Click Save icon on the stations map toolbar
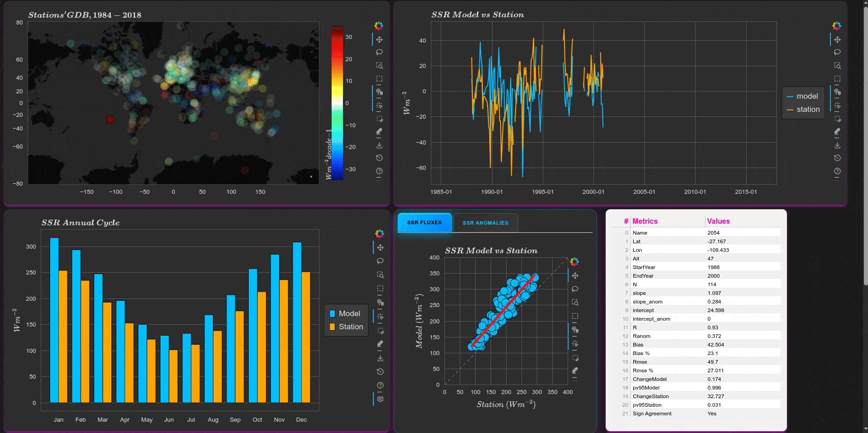Viewport: 868px width, 433px height. click(x=379, y=145)
